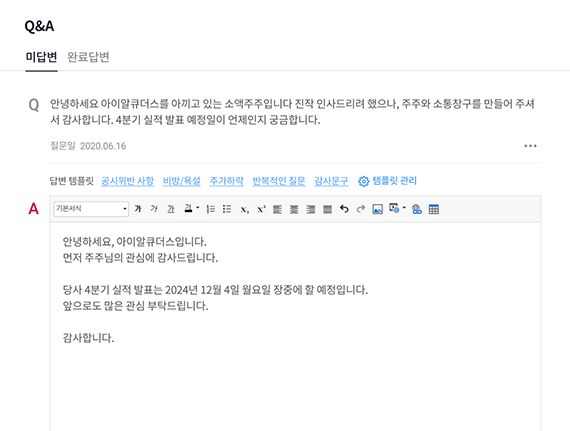Screen dimensions: 570x431
Task: Undo the last edit
Action: (344, 209)
